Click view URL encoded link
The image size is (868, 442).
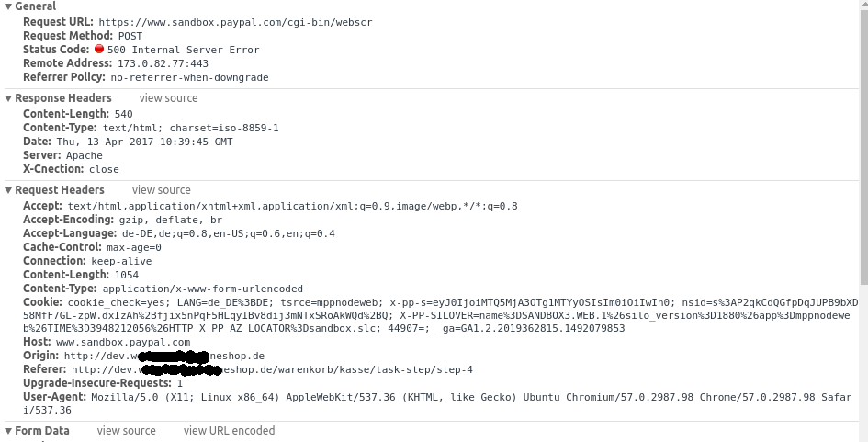click(x=230, y=430)
